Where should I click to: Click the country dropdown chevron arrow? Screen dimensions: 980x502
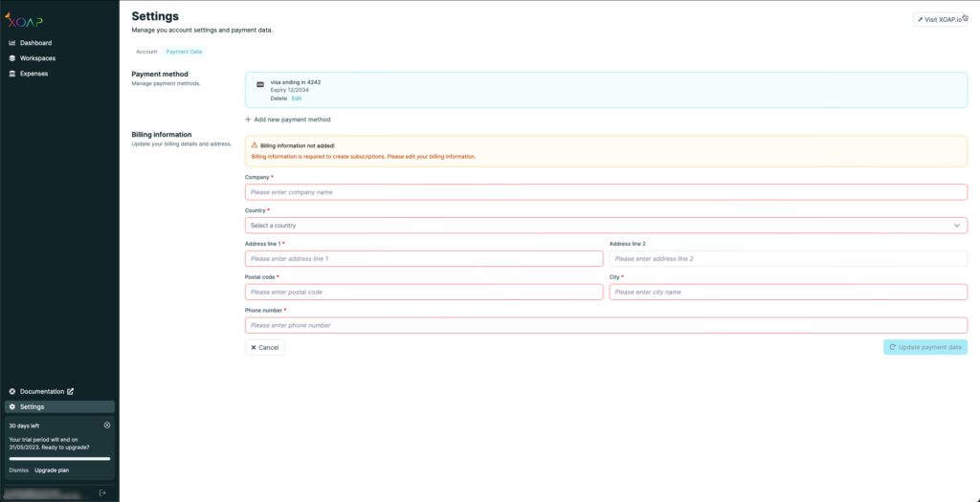[957, 226]
